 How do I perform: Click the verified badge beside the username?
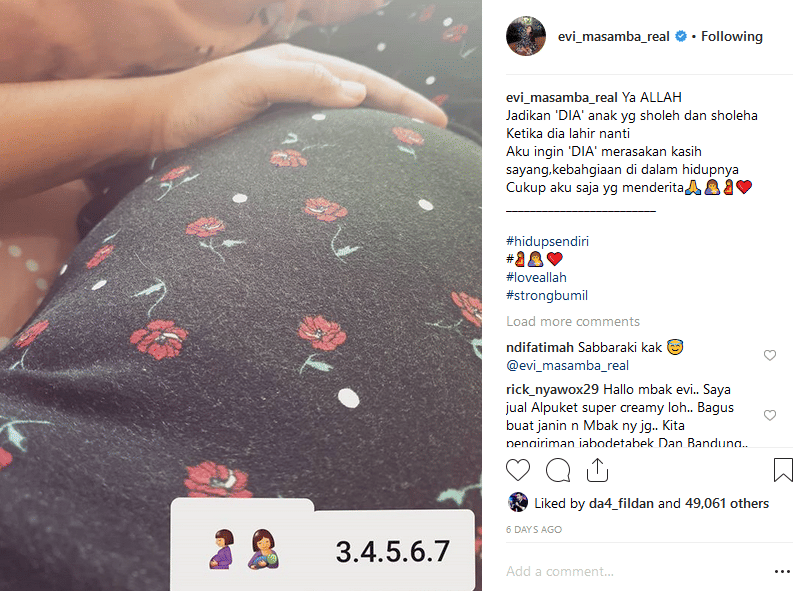(681, 36)
